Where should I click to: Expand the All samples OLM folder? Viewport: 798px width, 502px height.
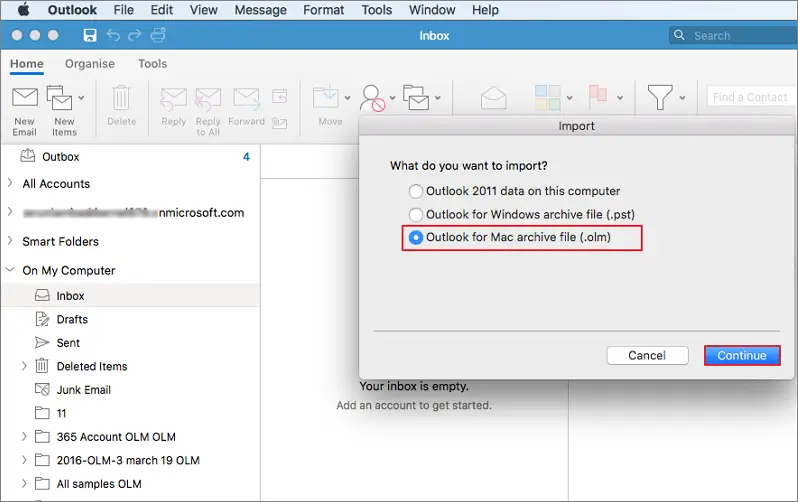[24, 483]
